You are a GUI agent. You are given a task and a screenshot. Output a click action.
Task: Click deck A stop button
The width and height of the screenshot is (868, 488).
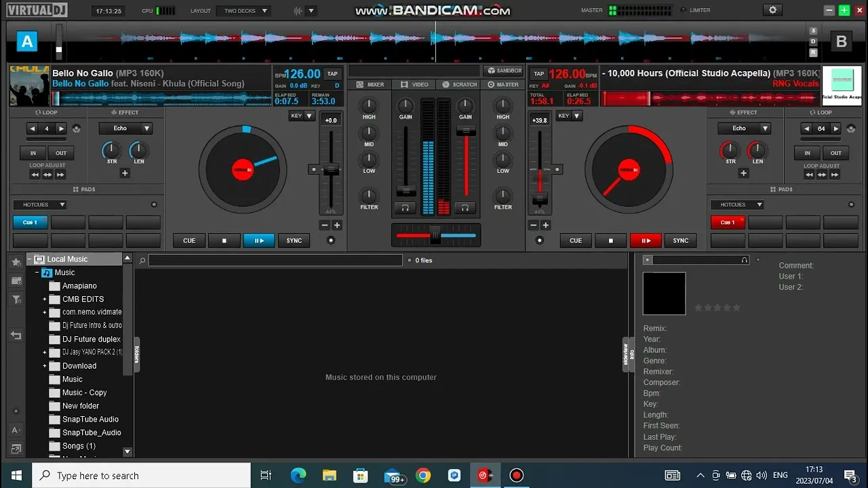pyautogui.click(x=224, y=240)
